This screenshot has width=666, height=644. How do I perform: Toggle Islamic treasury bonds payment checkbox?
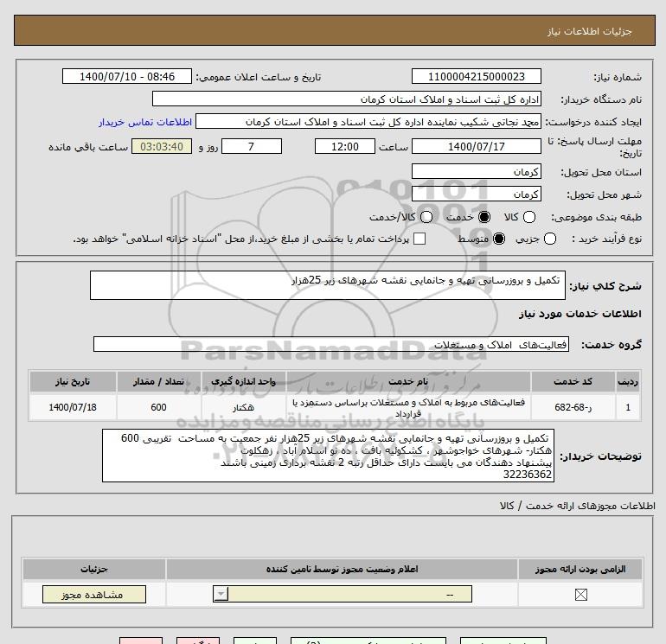[x=419, y=239]
